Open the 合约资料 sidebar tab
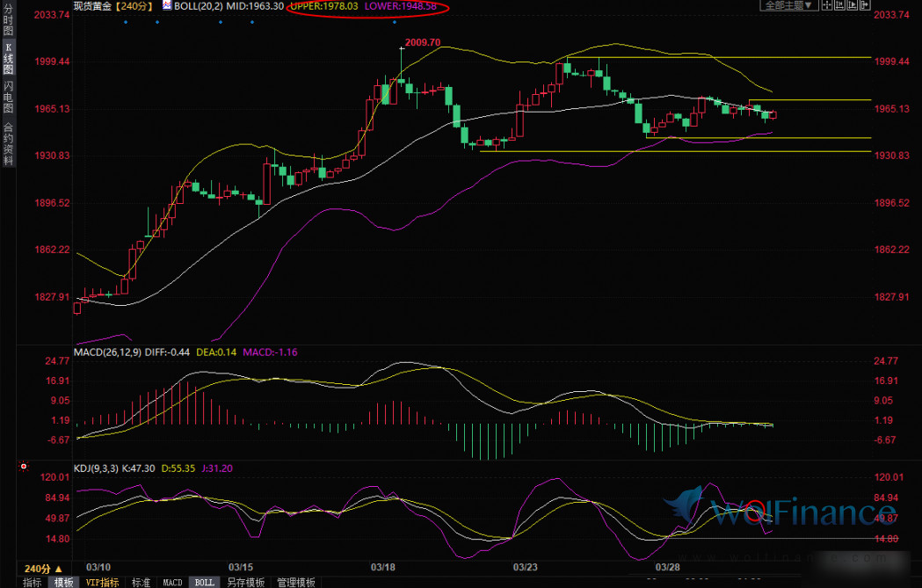Image resolution: width=922 pixels, height=588 pixels. [8, 142]
